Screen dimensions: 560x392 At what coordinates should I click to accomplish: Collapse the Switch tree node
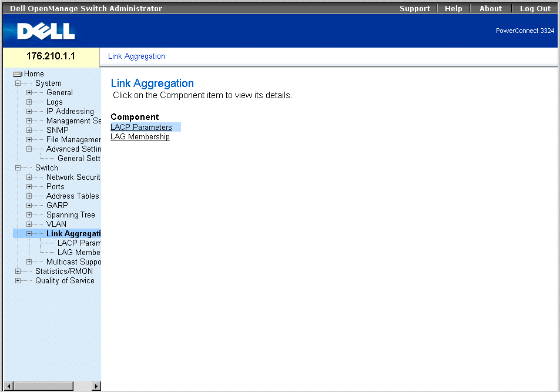(18, 168)
